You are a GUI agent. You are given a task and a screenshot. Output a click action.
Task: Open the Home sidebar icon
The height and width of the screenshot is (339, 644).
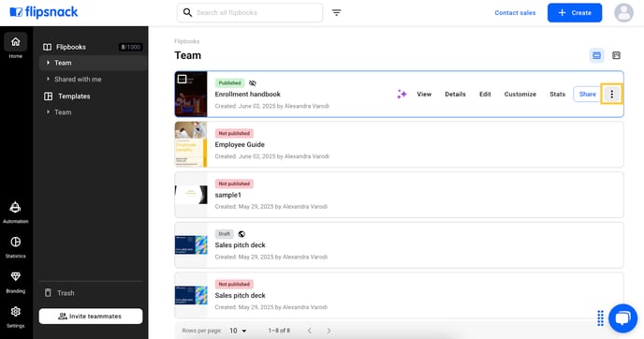[16, 46]
